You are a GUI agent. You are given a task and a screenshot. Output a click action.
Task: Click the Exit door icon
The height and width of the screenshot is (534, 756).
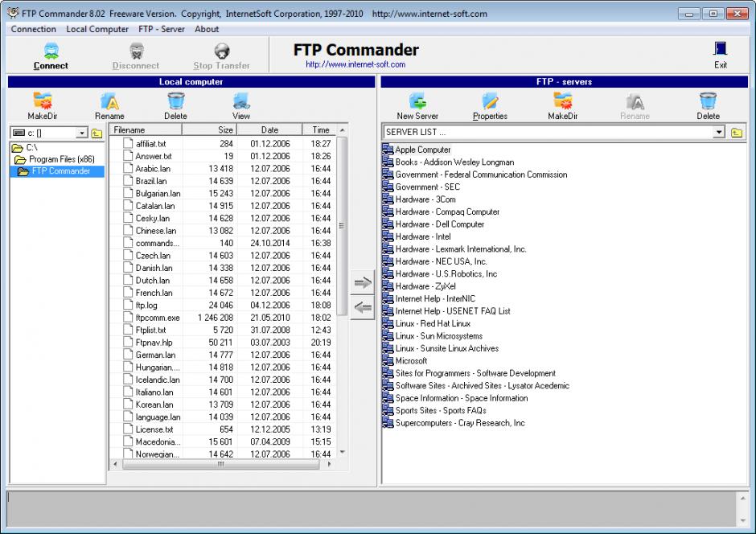(x=721, y=49)
